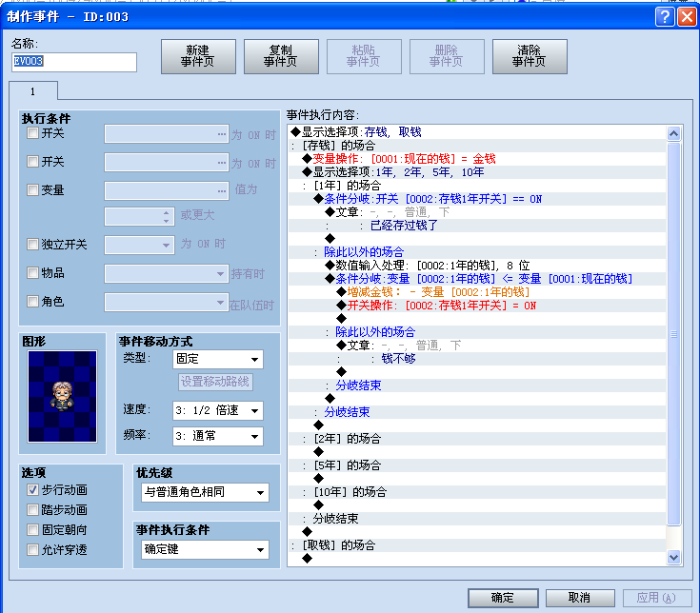Uncheck the 步行动画 option
Screen dimensions: 700x613
point(32,490)
